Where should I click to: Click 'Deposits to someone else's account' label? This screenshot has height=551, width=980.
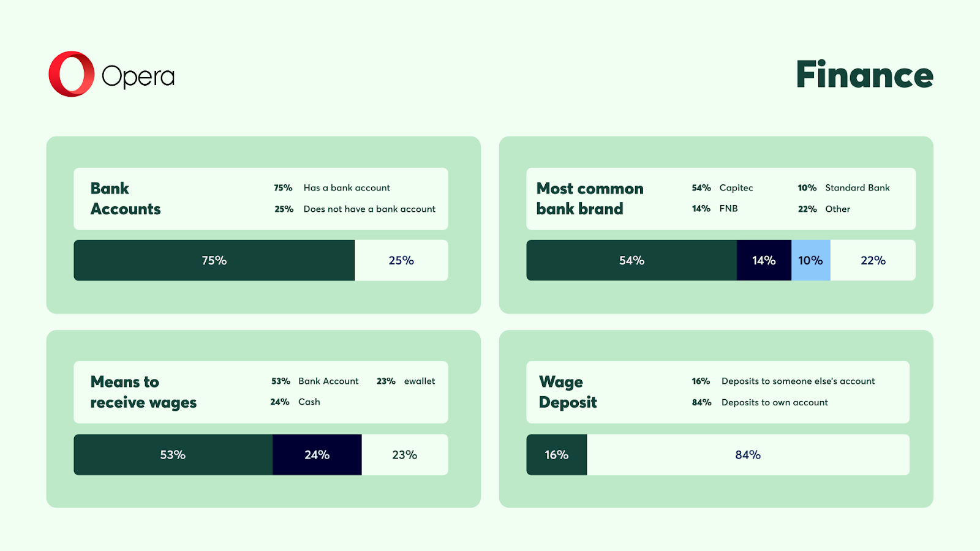coord(798,381)
